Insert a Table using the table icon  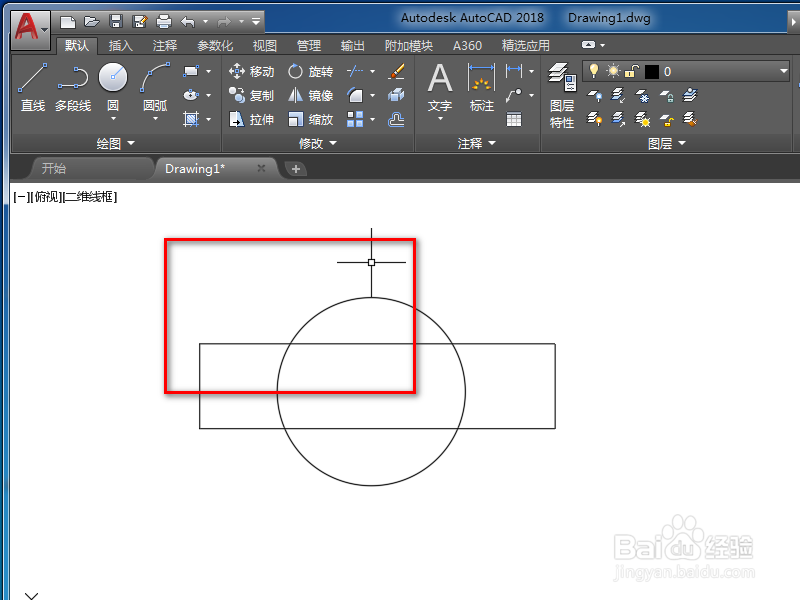coord(514,119)
